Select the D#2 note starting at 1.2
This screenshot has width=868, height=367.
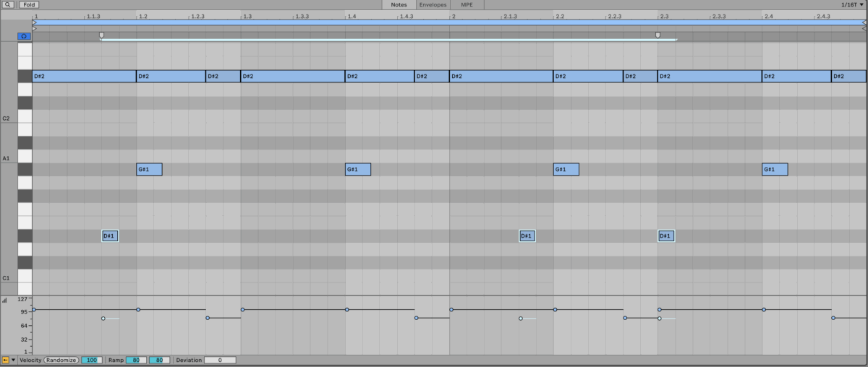tap(171, 76)
